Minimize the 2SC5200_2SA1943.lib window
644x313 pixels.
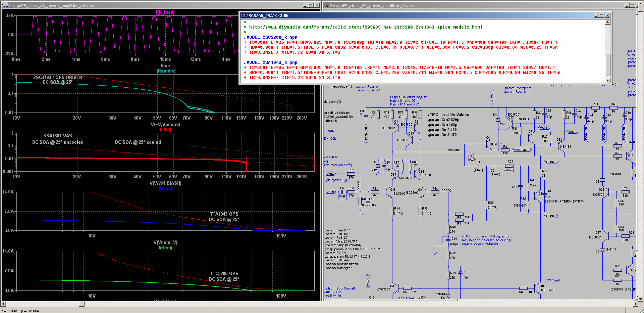pos(596,15)
